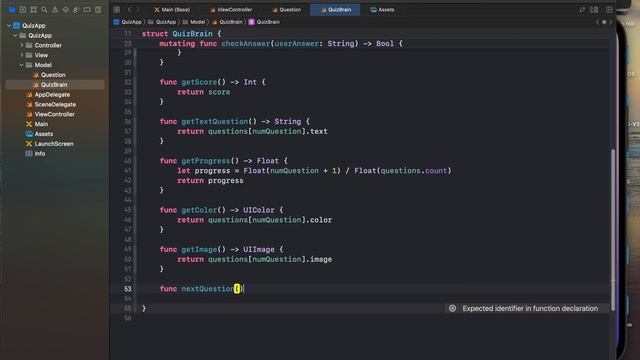Click on UIColor return type

pos(259,210)
